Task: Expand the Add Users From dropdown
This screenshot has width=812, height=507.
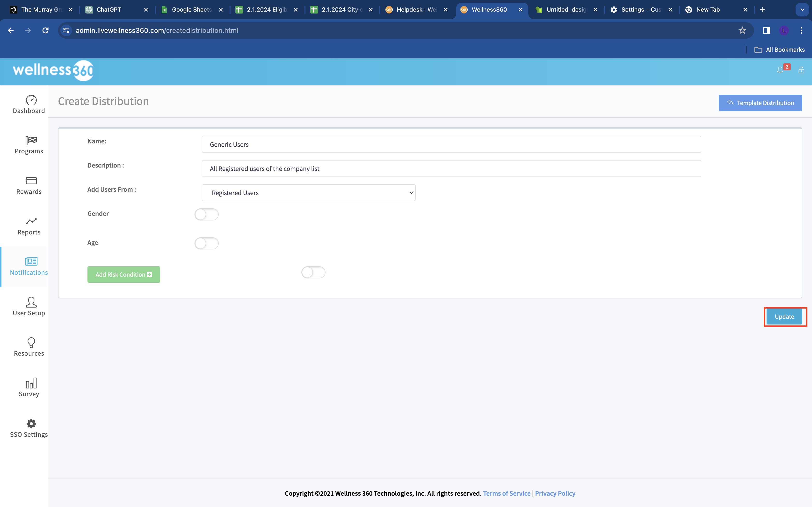Action: click(x=308, y=193)
